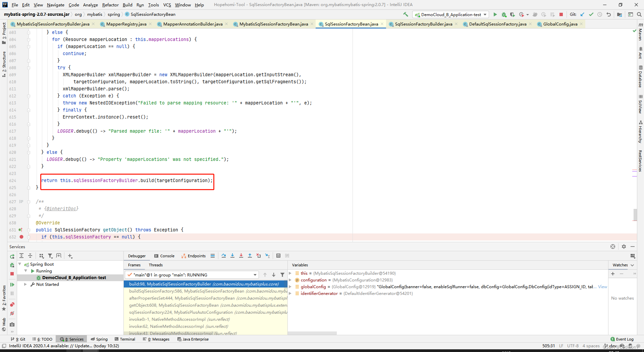Expand the globalConfig variable node
Screen dimensions: 644x352
tap(290, 287)
